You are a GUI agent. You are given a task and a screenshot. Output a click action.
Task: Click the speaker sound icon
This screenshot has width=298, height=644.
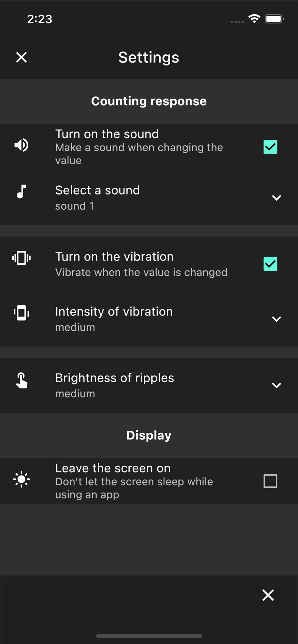tap(22, 145)
